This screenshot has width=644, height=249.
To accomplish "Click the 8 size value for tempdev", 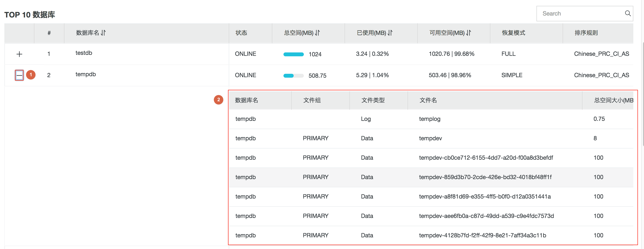I will pyautogui.click(x=595, y=138).
